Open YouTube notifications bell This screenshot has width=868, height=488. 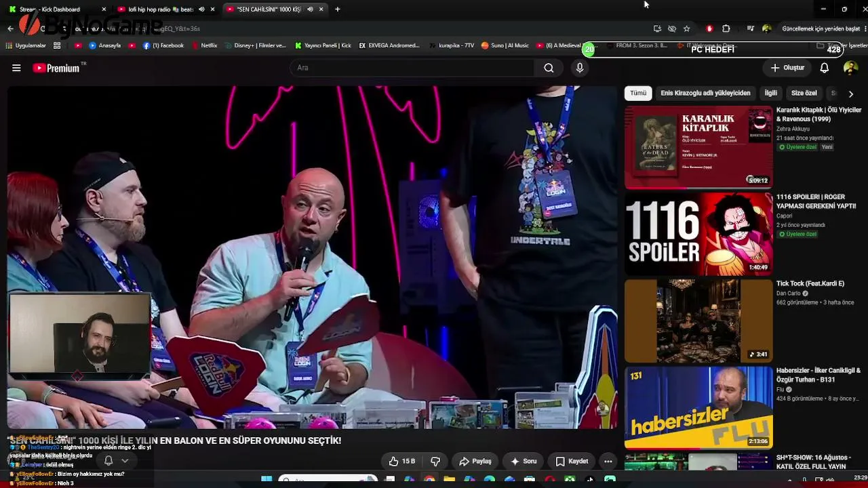[824, 68]
